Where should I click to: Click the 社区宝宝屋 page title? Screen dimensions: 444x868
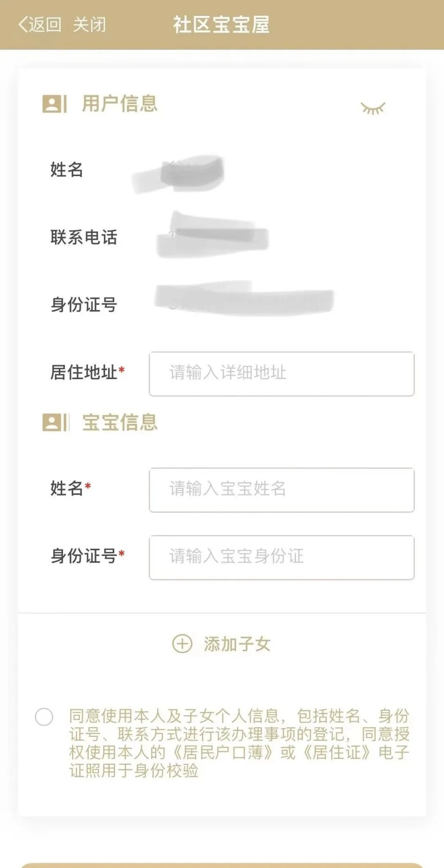coord(221,25)
